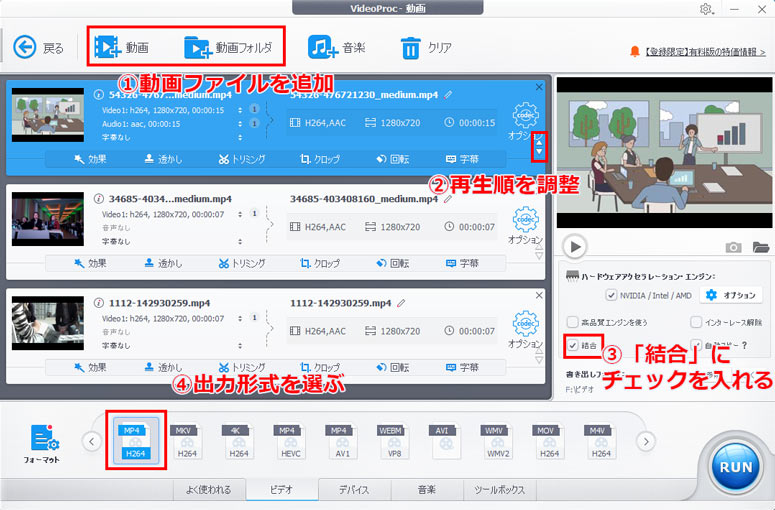Image resolution: width=775 pixels, height=510 pixels.
Task: Select thumbnail of 34685 video
Action: tap(48, 219)
